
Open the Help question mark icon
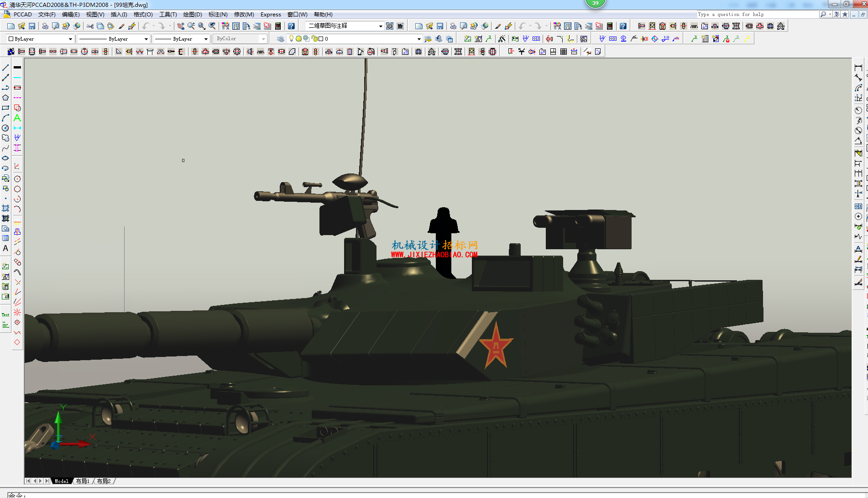(291, 26)
